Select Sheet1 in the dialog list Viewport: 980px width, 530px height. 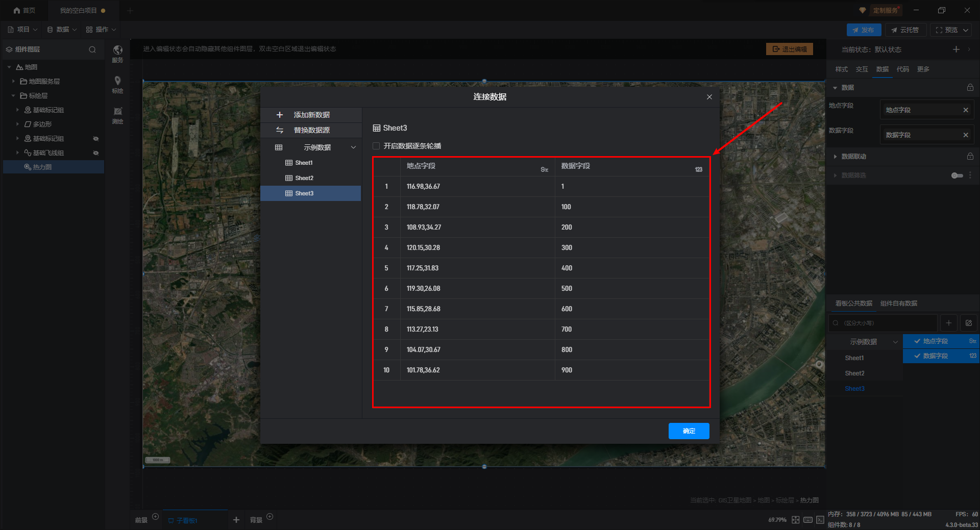311,163
